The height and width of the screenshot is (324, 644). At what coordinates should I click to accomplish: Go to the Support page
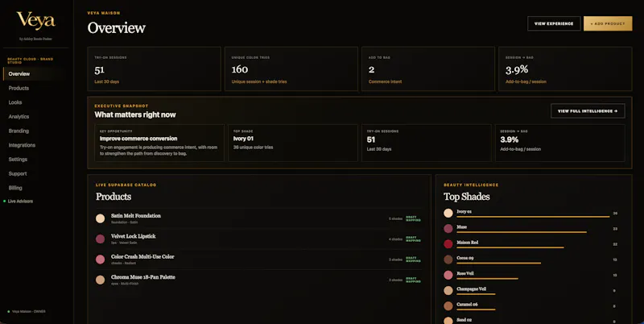coord(18,173)
